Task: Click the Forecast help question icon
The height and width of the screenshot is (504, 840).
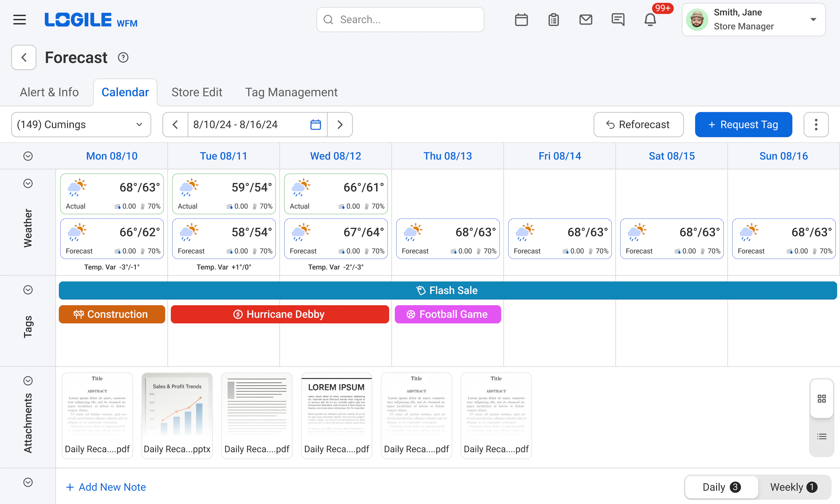Action: 123,57
